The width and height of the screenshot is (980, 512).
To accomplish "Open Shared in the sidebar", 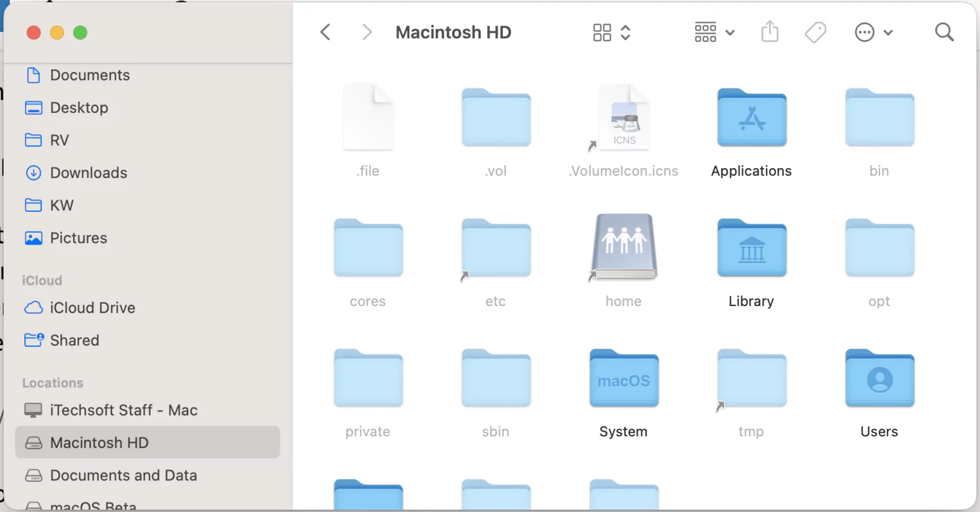I will click(x=147, y=340).
